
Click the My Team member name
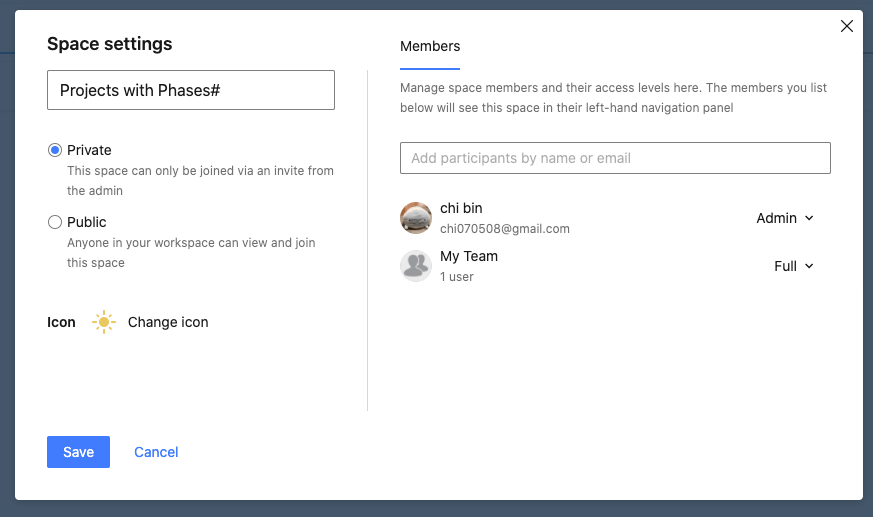[469, 256]
